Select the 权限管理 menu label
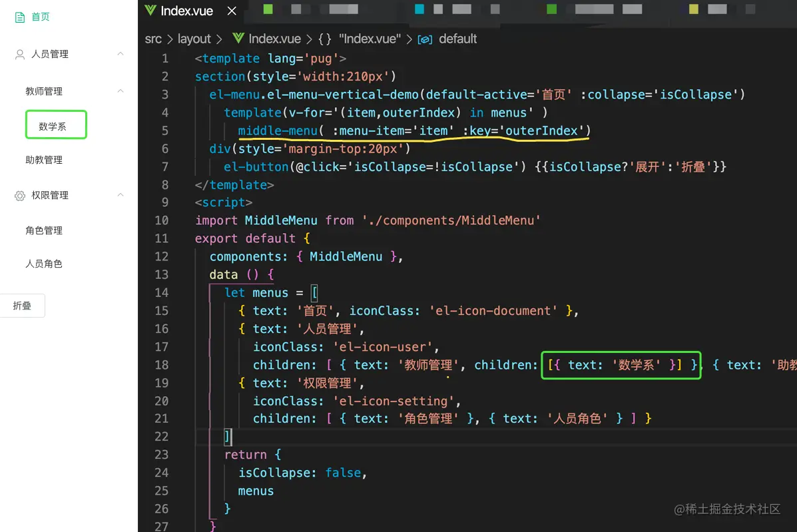This screenshot has width=797, height=532. point(50,195)
